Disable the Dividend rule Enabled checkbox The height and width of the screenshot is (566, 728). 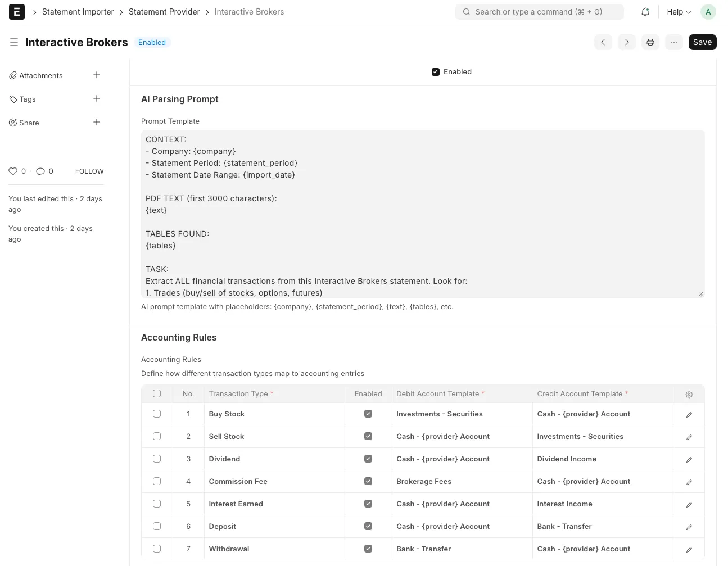click(x=368, y=459)
